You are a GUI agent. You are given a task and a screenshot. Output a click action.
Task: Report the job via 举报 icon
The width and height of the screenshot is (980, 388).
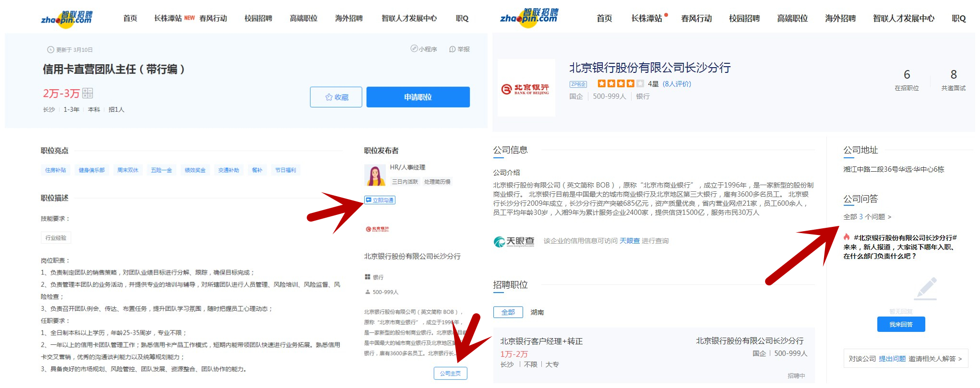click(x=459, y=49)
